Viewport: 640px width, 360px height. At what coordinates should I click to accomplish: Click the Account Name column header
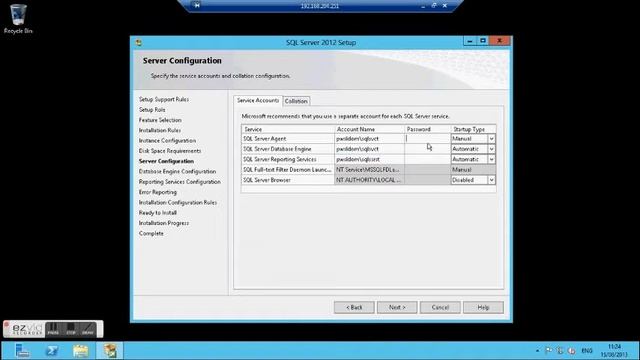click(369, 129)
